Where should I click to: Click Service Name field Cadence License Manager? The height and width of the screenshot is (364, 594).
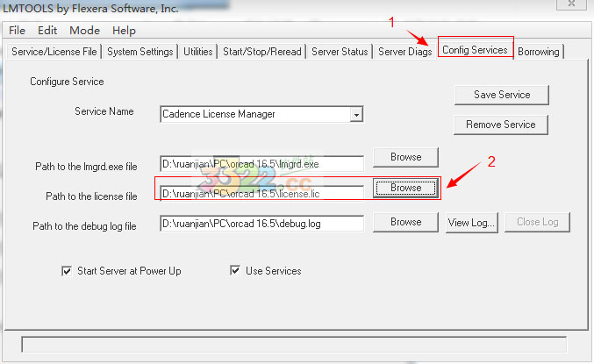point(261,114)
